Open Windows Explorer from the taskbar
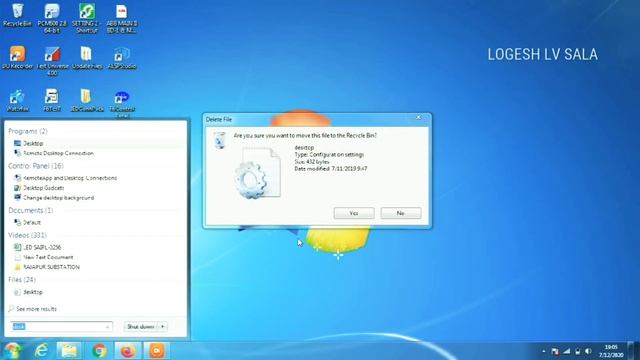Screen dimensions: 640x360 [69, 351]
